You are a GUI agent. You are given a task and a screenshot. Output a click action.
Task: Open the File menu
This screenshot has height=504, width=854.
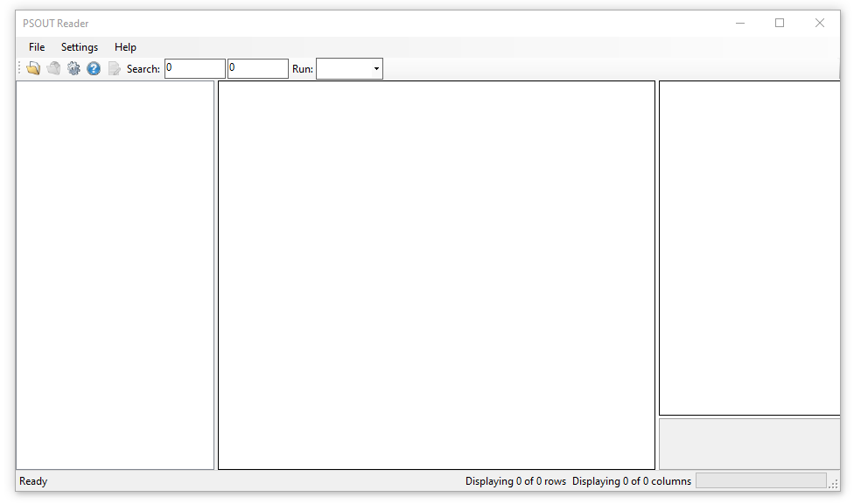point(36,47)
